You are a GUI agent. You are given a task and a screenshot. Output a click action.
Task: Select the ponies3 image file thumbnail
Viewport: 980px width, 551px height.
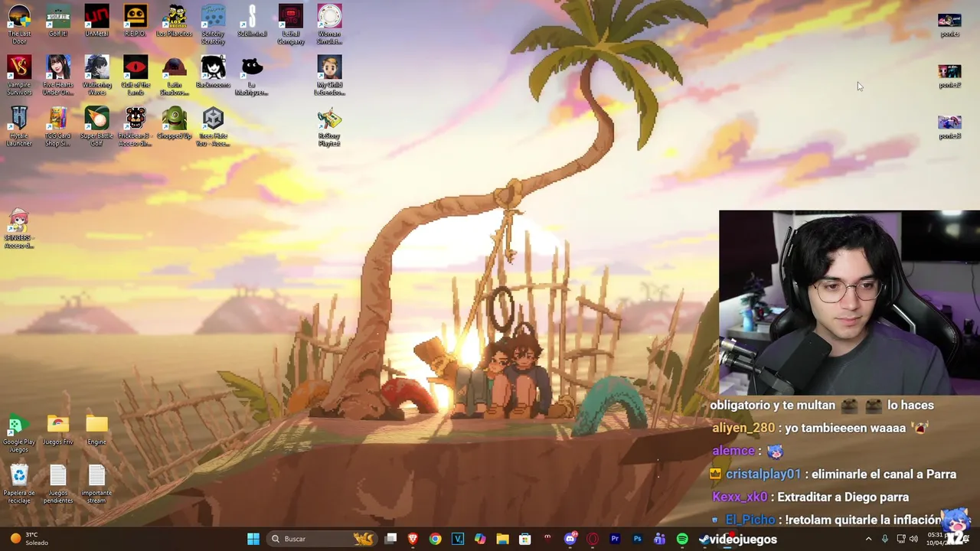pos(949,127)
